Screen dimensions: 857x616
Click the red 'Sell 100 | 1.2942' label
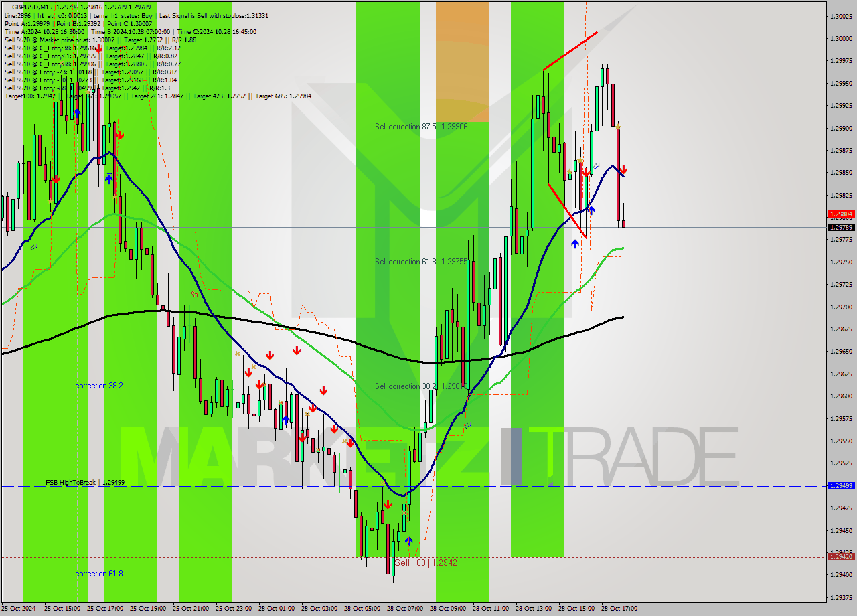(426, 562)
